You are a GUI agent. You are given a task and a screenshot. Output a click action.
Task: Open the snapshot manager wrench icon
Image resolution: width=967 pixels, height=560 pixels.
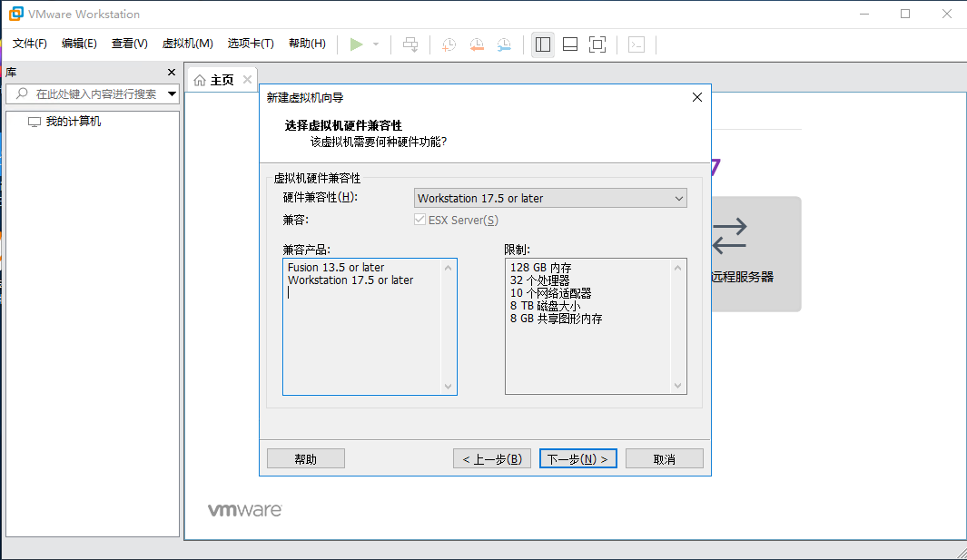[505, 44]
